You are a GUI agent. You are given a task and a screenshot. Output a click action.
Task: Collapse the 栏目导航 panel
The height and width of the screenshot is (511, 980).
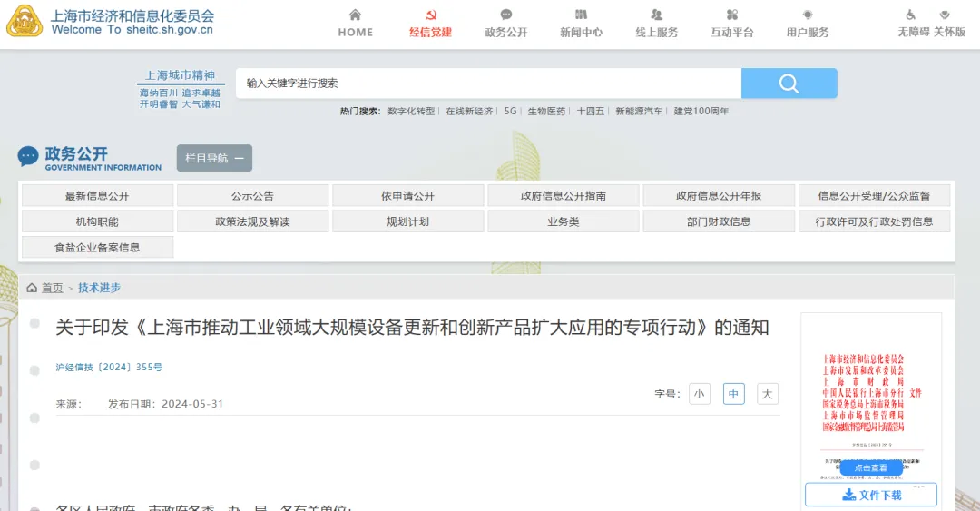pos(214,158)
